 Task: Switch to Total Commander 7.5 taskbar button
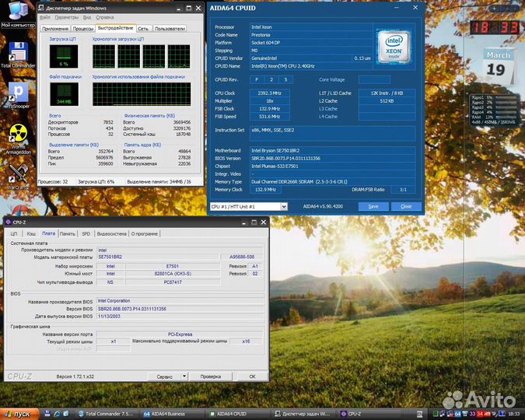[107, 414]
